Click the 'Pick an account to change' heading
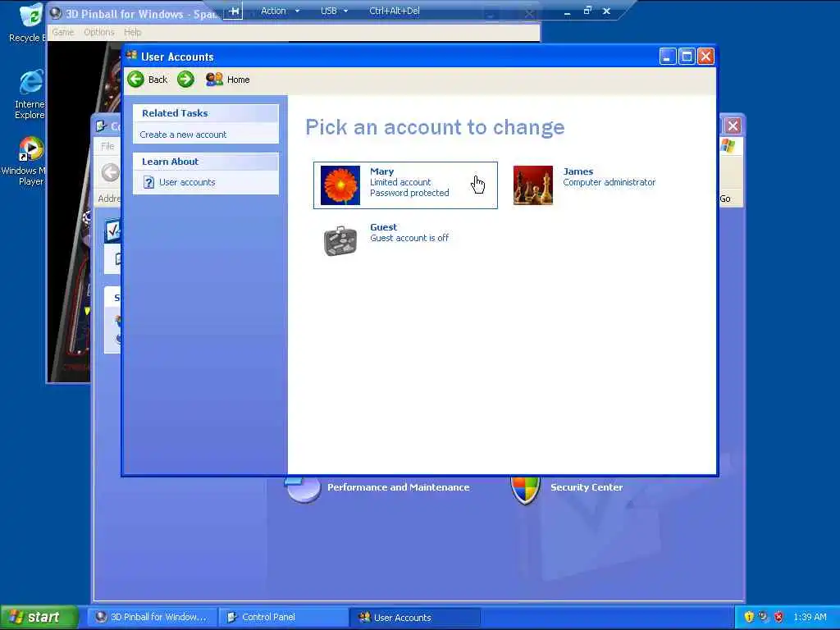Viewport: 840px width, 630px height. pyautogui.click(x=435, y=127)
